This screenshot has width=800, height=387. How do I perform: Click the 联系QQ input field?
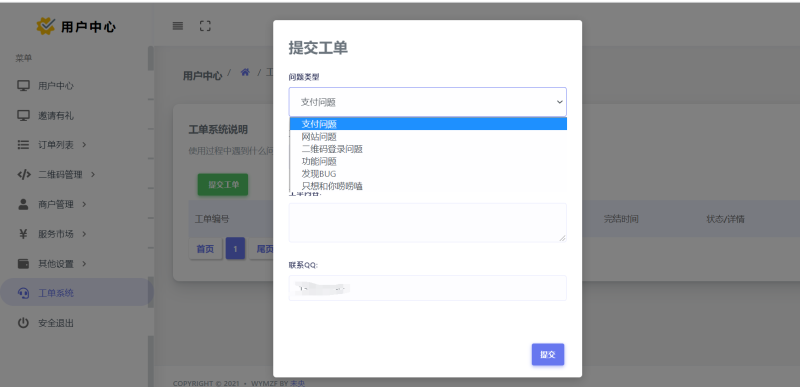tap(428, 288)
